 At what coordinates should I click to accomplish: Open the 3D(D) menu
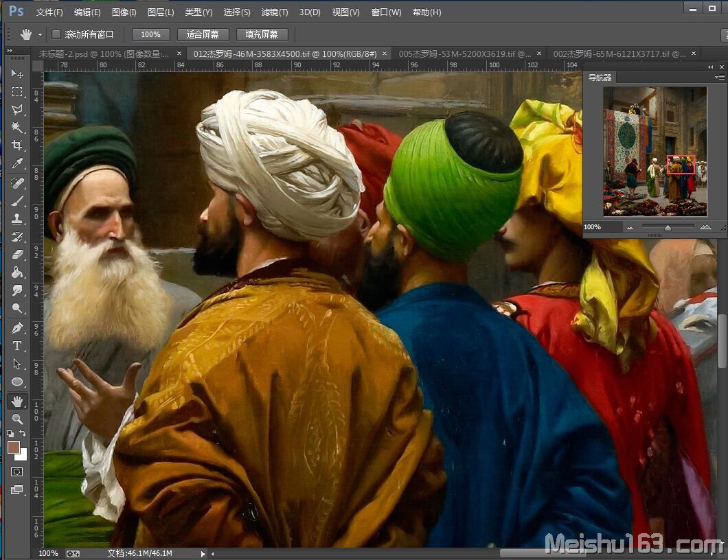(310, 12)
